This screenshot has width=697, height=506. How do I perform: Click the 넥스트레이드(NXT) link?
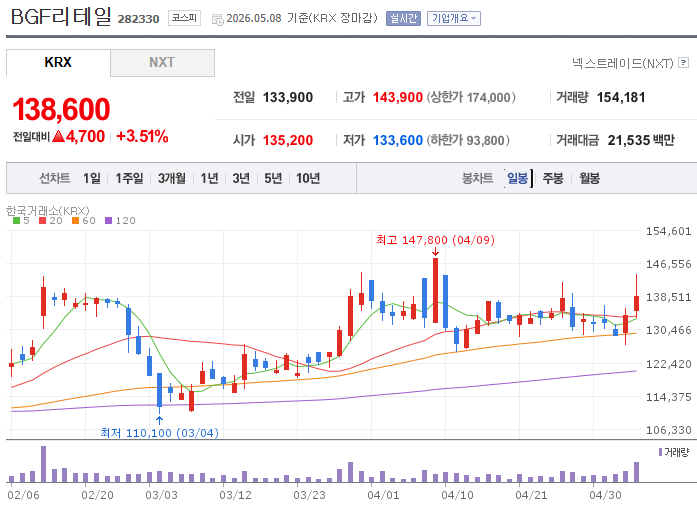tap(623, 63)
